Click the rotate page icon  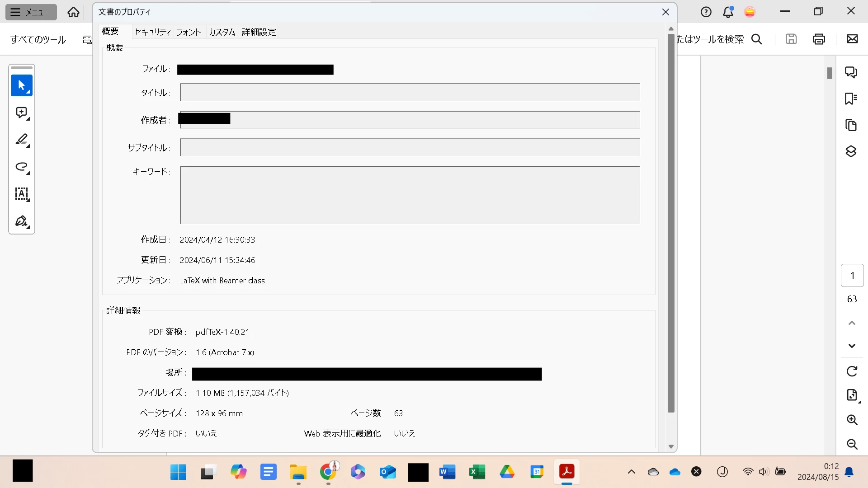(x=852, y=371)
